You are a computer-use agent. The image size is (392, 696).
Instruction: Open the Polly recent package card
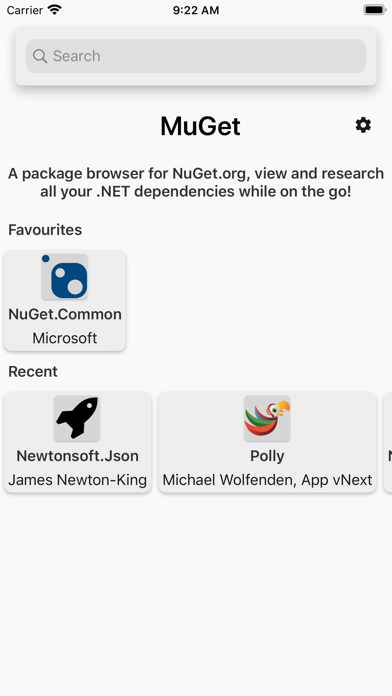[267, 442]
